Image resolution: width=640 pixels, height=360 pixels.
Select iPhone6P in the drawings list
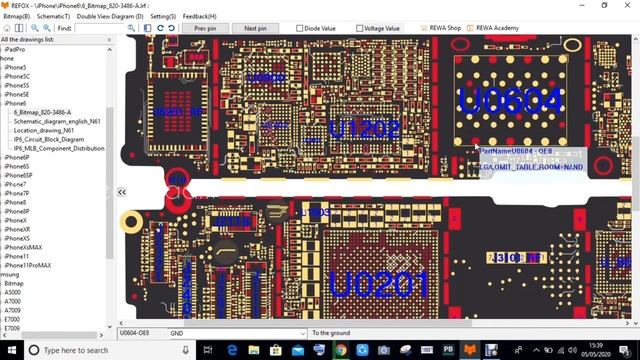coord(17,157)
